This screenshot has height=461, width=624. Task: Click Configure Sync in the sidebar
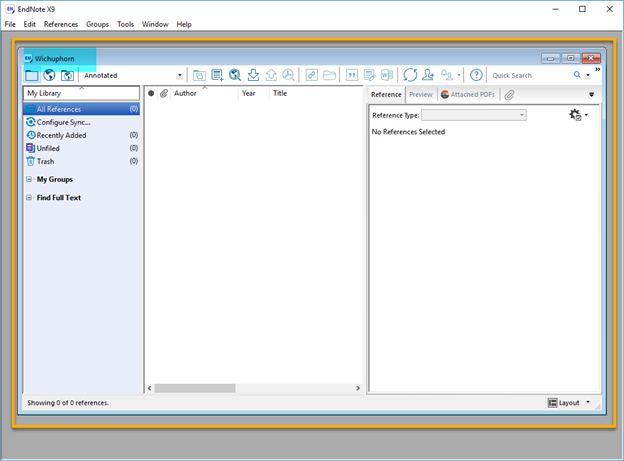(63, 122)
